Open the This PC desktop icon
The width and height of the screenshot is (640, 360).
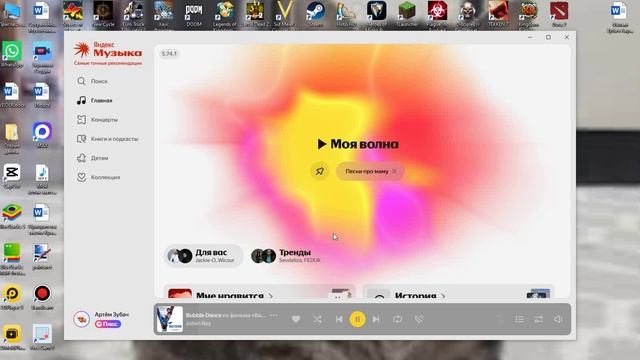pos(11,14)
